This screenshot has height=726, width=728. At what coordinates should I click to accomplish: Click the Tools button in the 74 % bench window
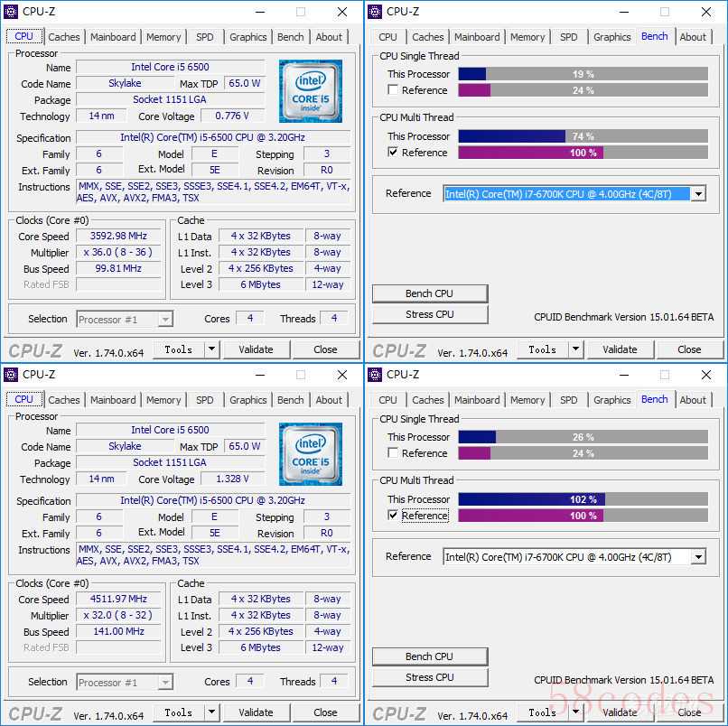click(x=542, y=349)
